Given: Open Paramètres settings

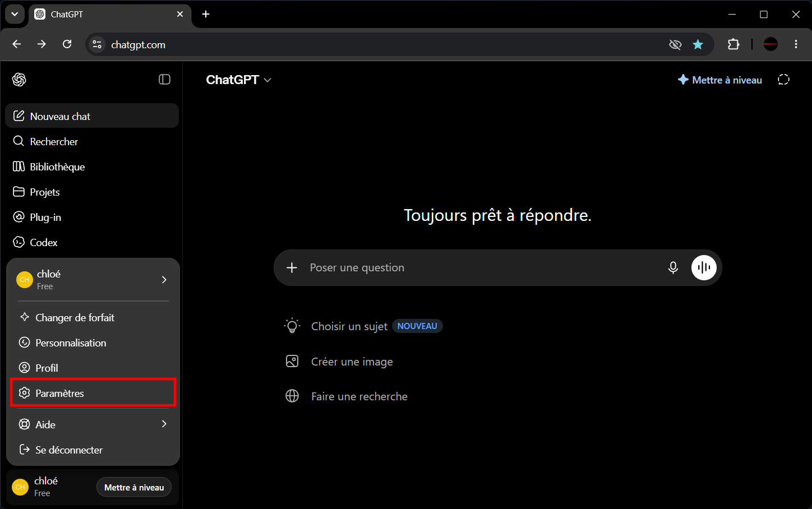Looking at the screenshot, I should pos(93,393).
